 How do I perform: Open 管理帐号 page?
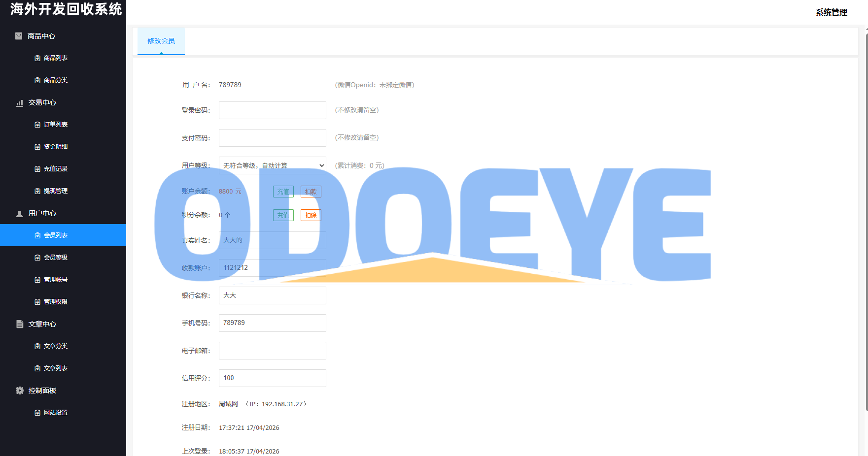click(63, 280)
